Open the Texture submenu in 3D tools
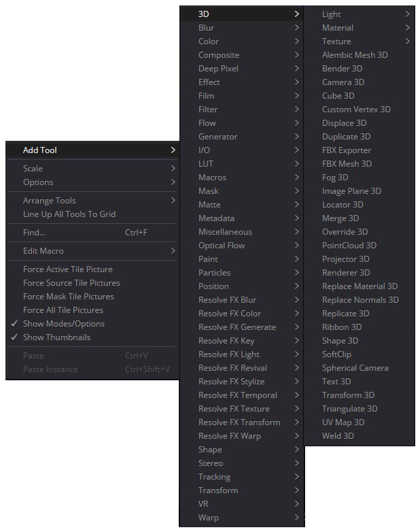Image resolution: width=420 pixels, height=532 pixels. click(360, 41)
